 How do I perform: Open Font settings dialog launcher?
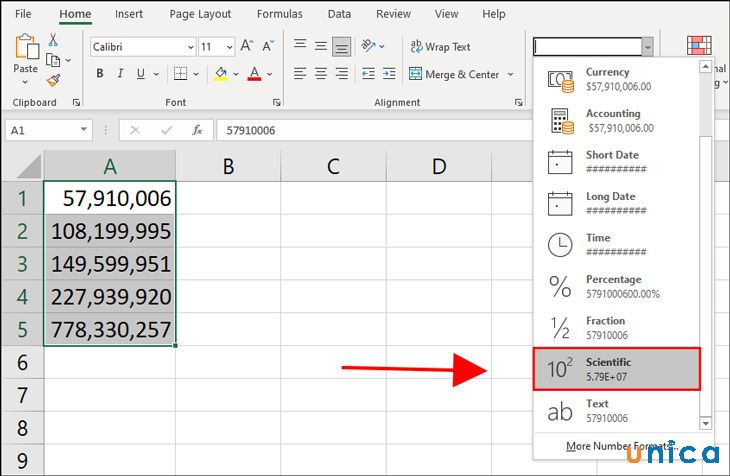click(277, 102)
